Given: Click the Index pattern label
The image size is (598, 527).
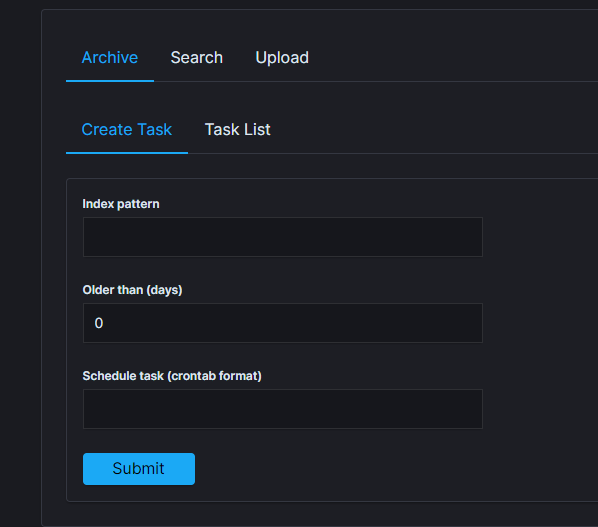Looking at the screenshot, I should [x=121, y=204].
